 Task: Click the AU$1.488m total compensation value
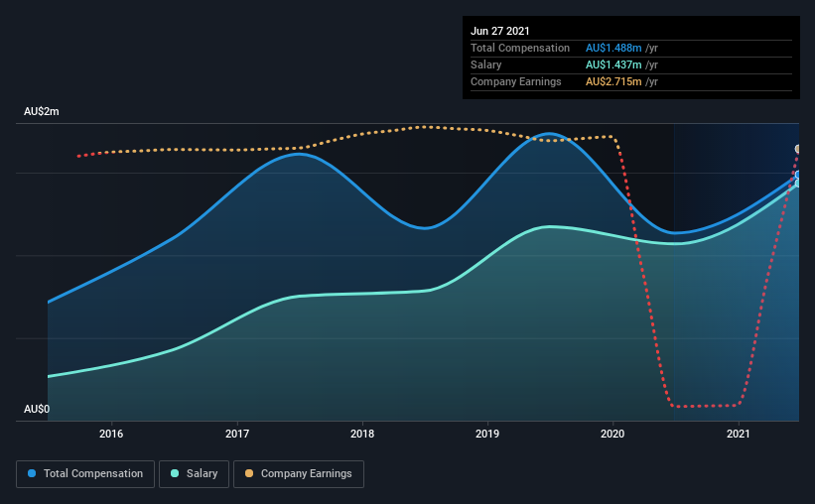[x=613, y=48]
